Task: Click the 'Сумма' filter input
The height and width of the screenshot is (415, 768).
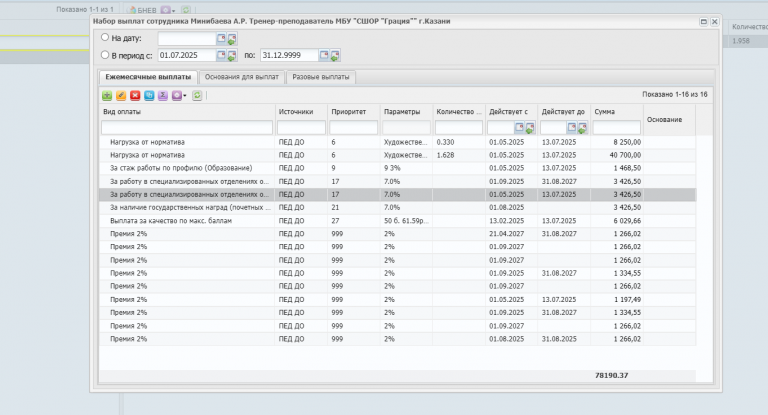Action: click(x=617, y=128)
